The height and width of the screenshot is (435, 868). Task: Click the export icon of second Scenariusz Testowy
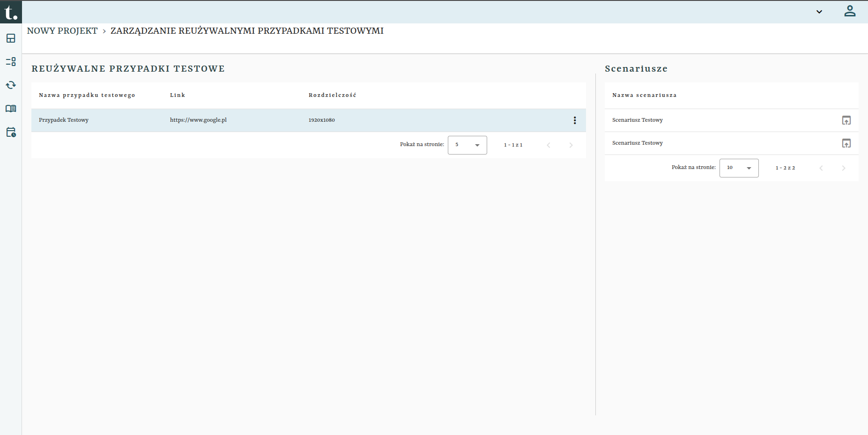point(846,143)
